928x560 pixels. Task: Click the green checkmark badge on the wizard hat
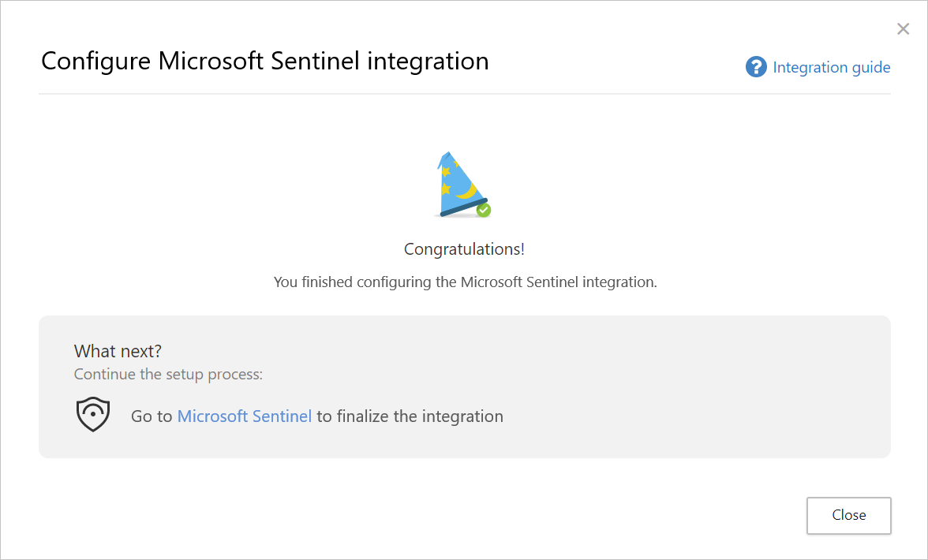484,210
